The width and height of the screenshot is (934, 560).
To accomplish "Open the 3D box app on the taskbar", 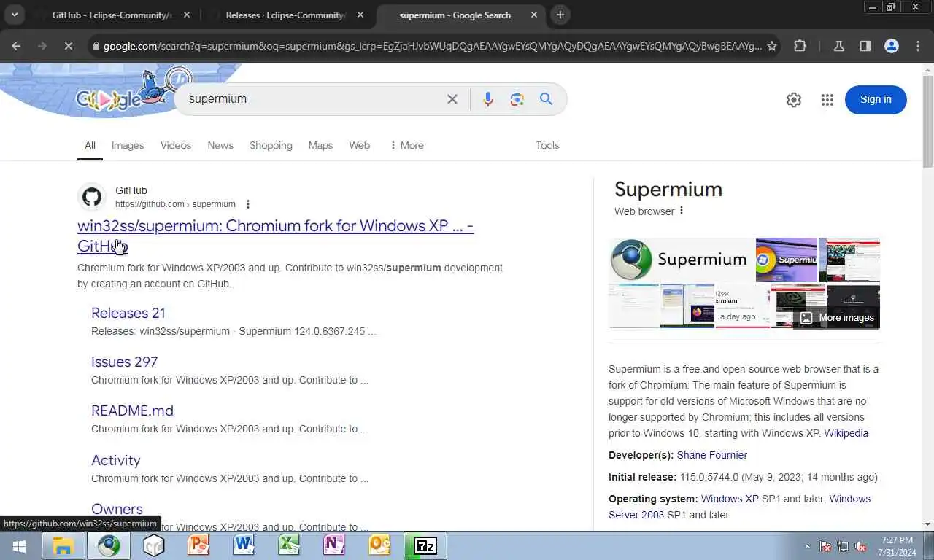I will tap(153, 545).
